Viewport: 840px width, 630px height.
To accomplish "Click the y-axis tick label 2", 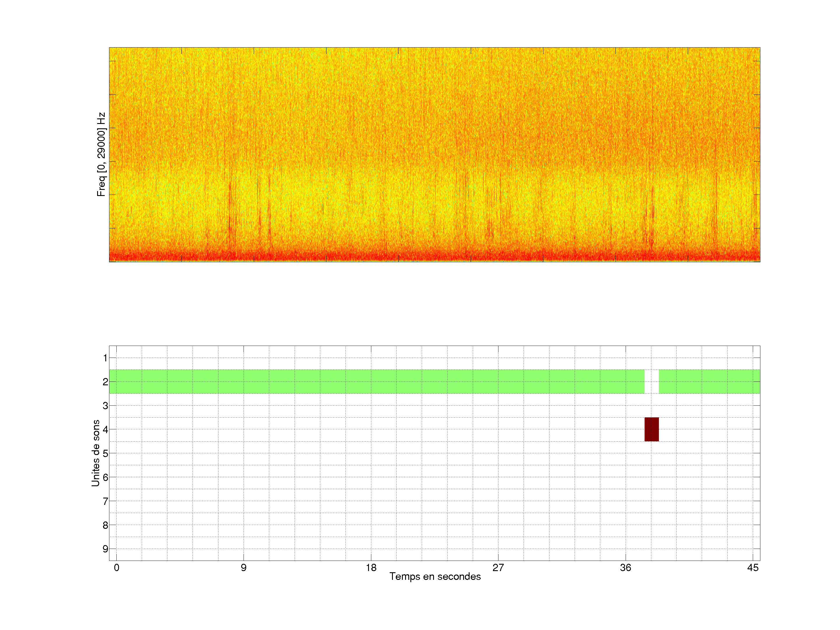I will coord(105,381).
